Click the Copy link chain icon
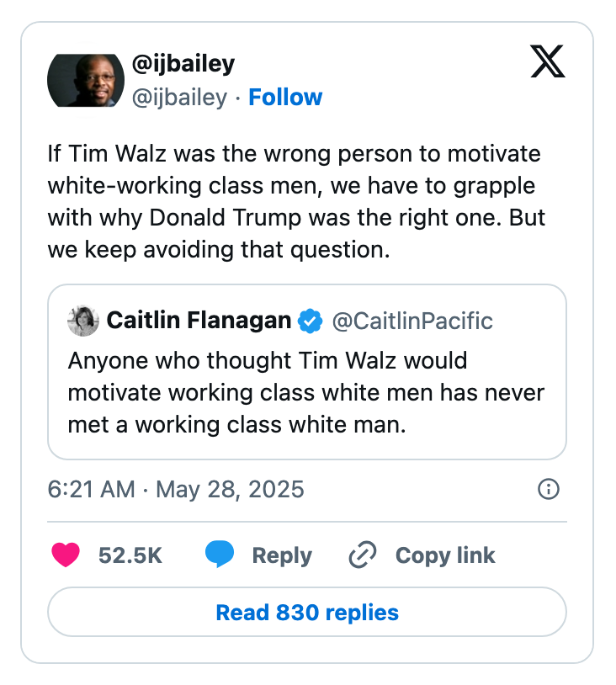The image size is (616, 685). coord(361,555)
